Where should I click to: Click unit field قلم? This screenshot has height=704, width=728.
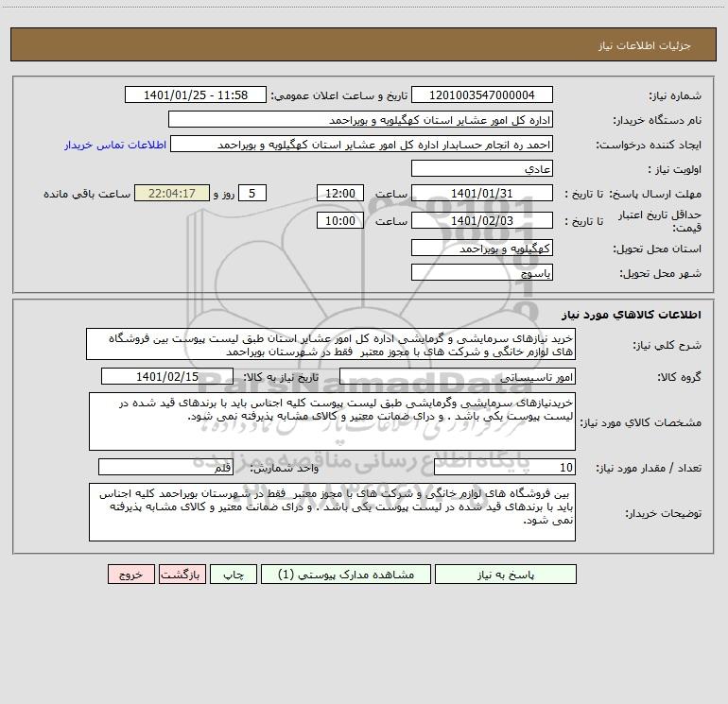pos(165,468)
